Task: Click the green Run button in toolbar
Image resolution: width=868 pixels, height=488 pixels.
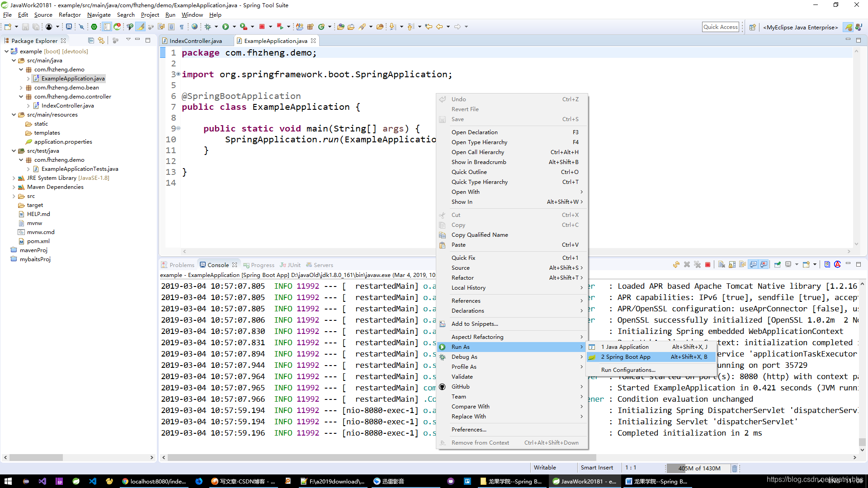Action: pyautogui.click(x=226, y=27)
